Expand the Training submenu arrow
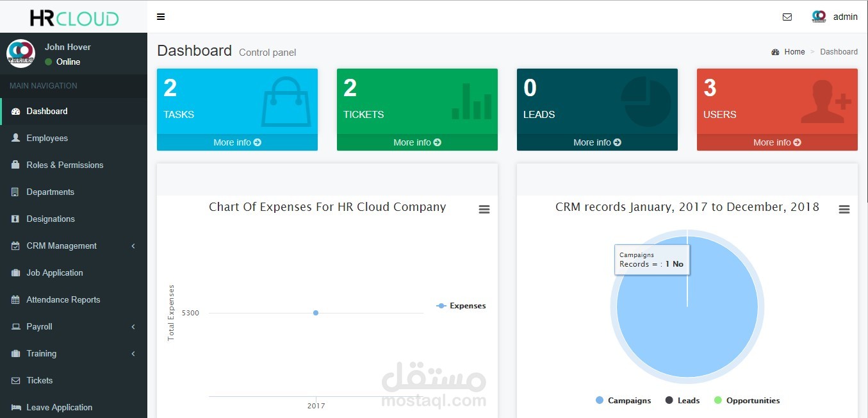This screenshot has width=868, height=418. click(133, 353)
